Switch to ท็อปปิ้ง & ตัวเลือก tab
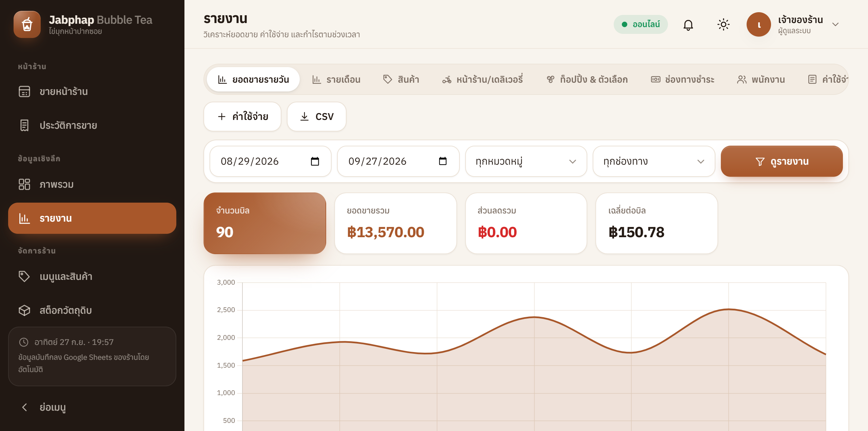 (x=587, y=79)
